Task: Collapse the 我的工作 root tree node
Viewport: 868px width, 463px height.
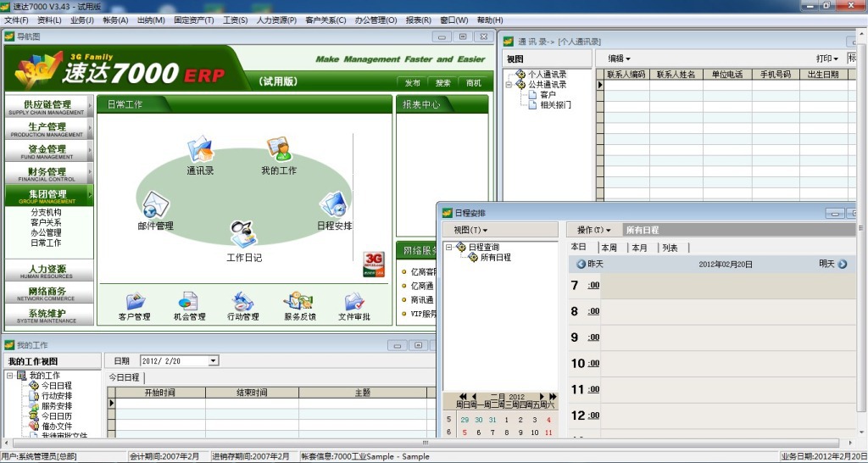Action: pyautogui.click(x=9, y=376)
